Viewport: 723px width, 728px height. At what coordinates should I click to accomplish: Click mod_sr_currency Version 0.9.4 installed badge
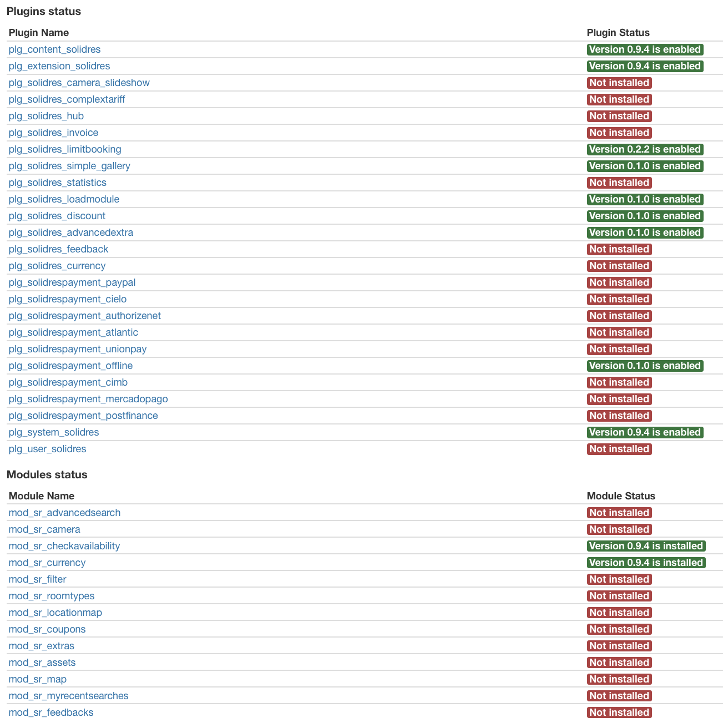tap(646, 563)
